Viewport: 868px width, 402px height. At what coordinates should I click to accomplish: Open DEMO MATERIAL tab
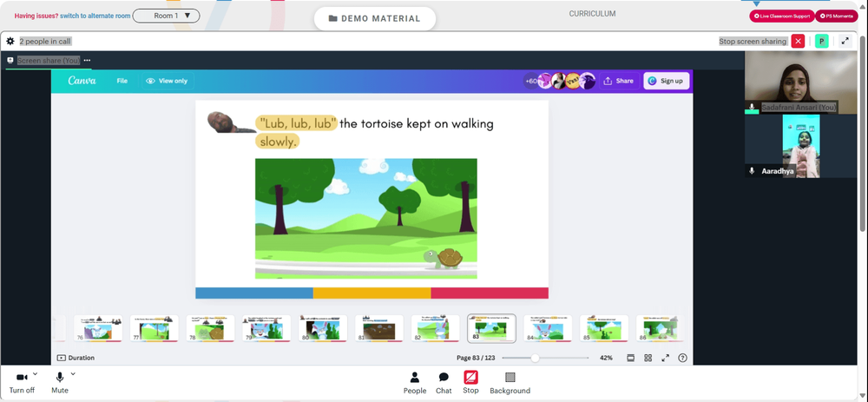[375, 18]
